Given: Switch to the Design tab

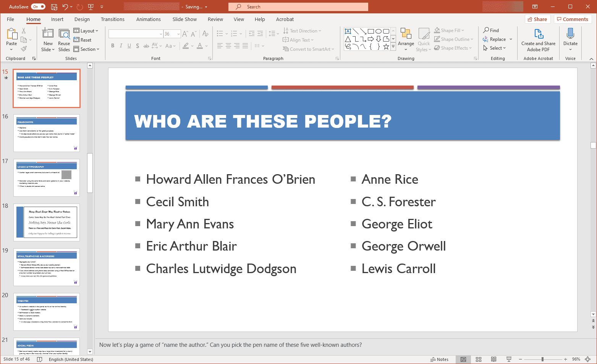Looking at the screenshot, I should [x=82, y=19].
